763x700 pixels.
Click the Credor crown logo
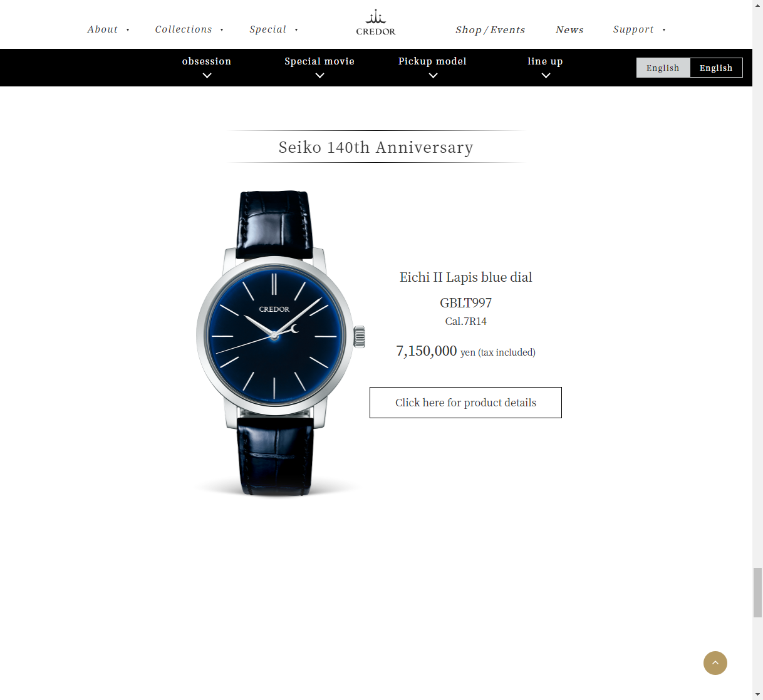(x=376, y=23)
